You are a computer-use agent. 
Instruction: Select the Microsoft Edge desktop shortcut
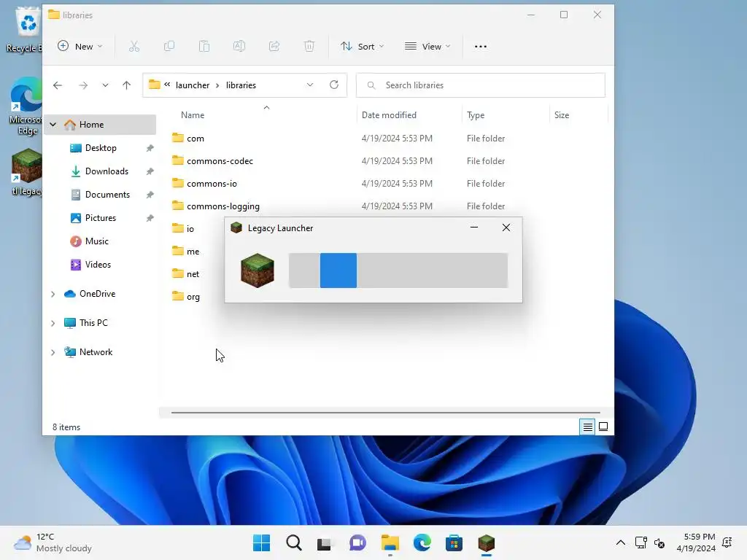pyautogui.click(x=26, y=106)
